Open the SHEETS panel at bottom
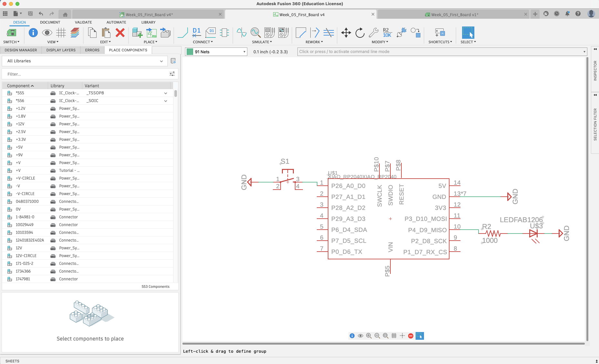This screenshot has height=364, width=599. [12, 361]
